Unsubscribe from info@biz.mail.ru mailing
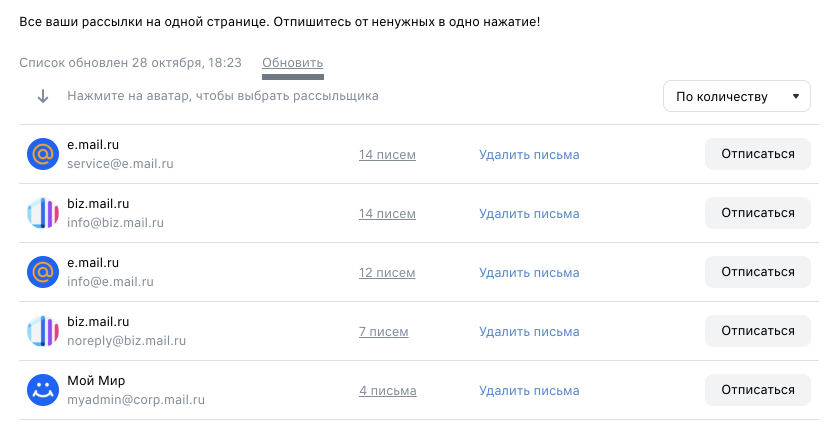 point(758,213)
